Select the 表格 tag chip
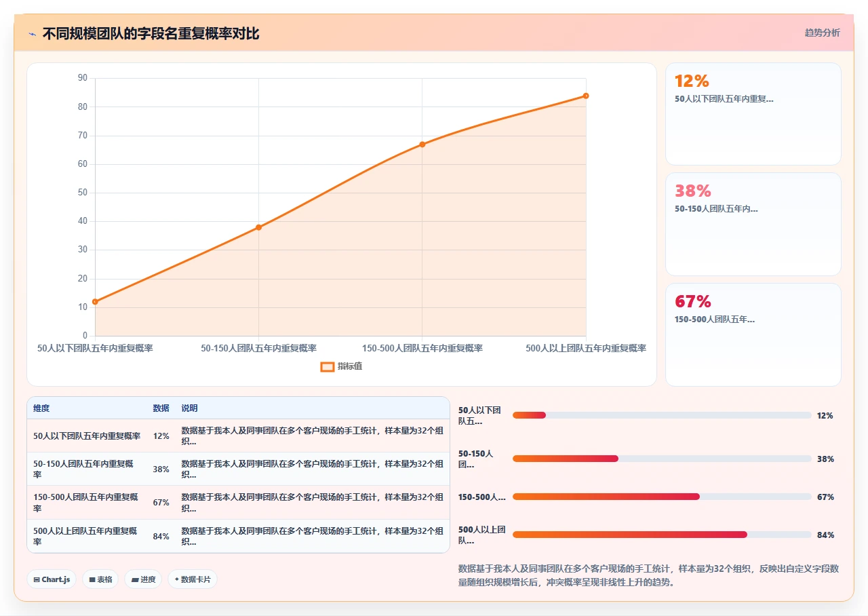 coord(100,579)
